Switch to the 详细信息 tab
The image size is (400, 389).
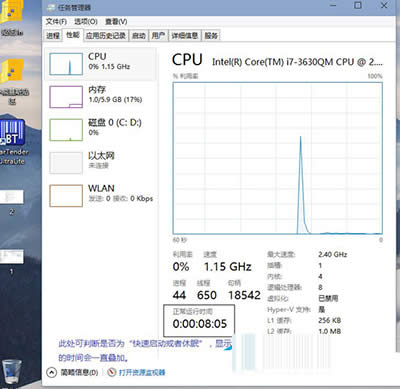(185, 35)
